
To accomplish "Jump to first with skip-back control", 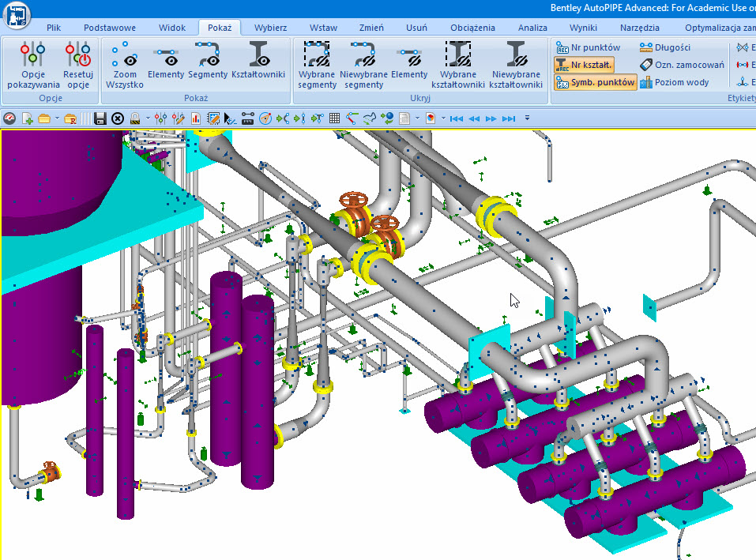I will tap(456, 118).
